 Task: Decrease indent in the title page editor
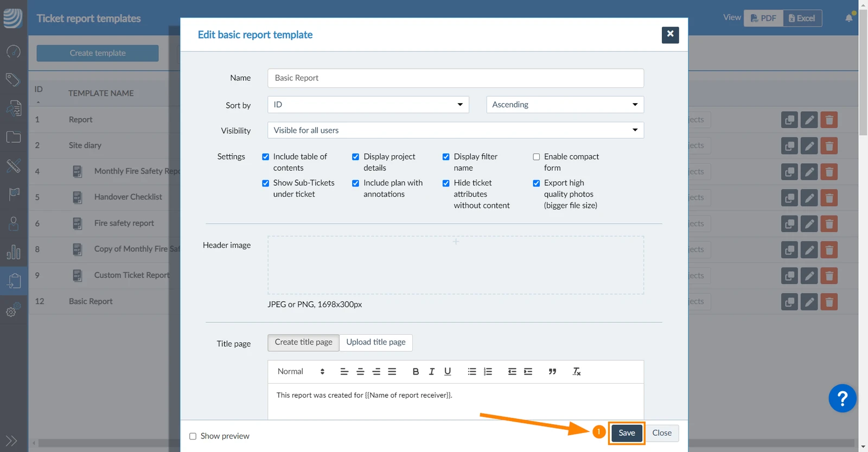pyautogui.click(x=512, y=372)
